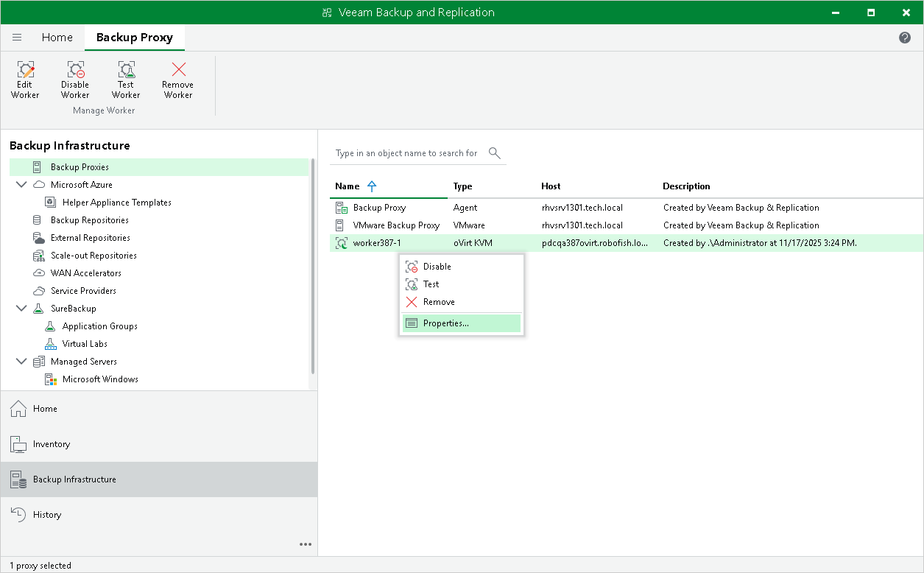This screenshot has width=924, height=573.
Task: Open the Home navigation view
Action: (x=159, y=409)
